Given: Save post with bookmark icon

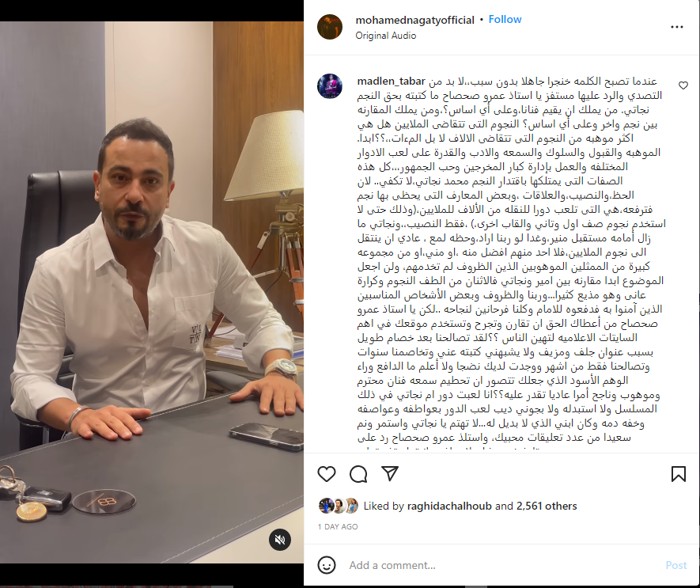Looking at the screenshot, I should click(x=678, y=474).
